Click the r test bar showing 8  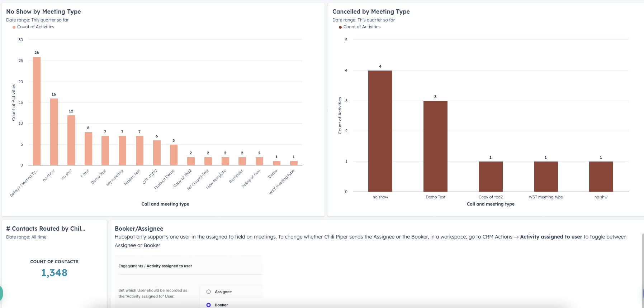tap(88, 149)
